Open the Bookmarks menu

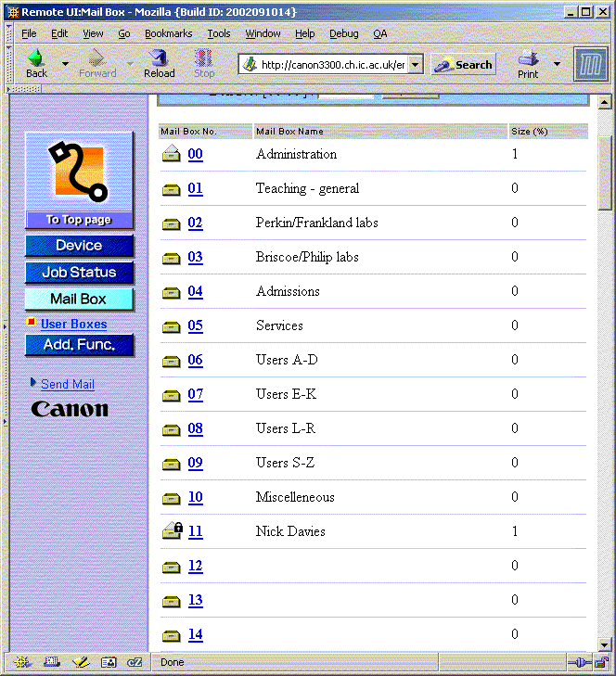point(168,33)
